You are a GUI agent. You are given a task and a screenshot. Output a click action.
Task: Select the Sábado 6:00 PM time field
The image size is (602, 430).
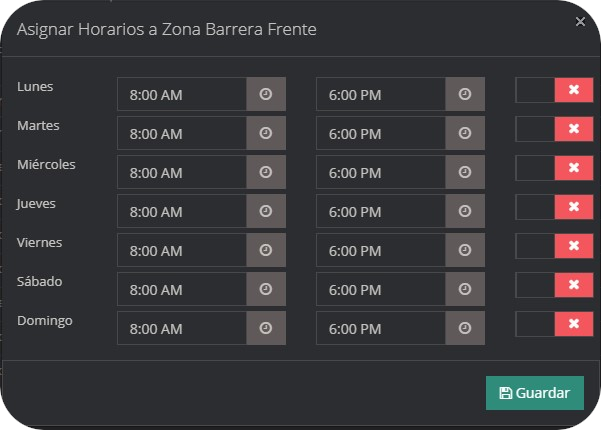[x=381, y=289]
